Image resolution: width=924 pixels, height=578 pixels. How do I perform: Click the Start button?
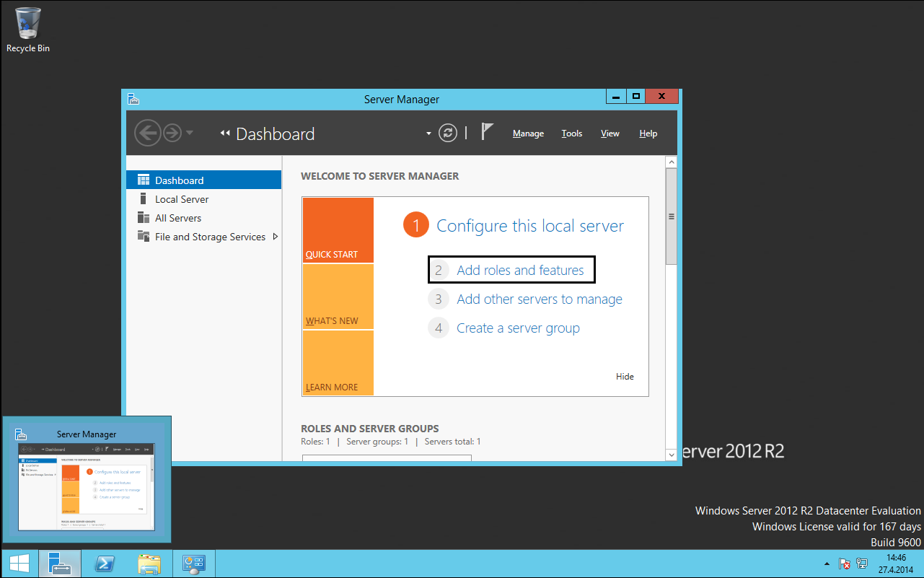tap(19, 564)
